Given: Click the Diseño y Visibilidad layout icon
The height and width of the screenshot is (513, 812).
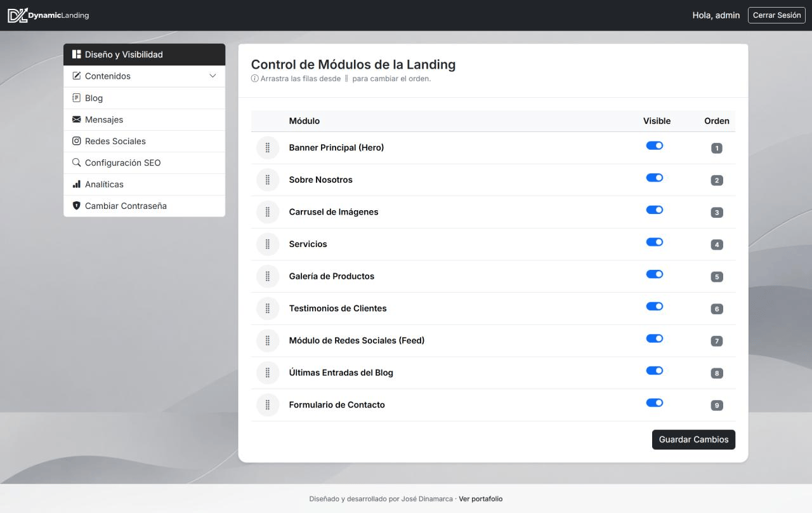Looking at the screenshot, I should tap(77, 55).
